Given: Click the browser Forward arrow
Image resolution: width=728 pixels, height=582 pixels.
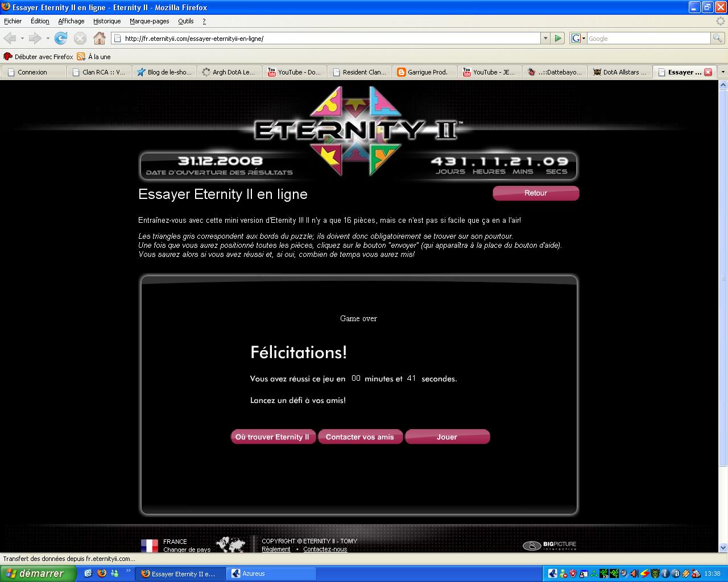Looking at the screenshot, I should [x=35, y=38].
